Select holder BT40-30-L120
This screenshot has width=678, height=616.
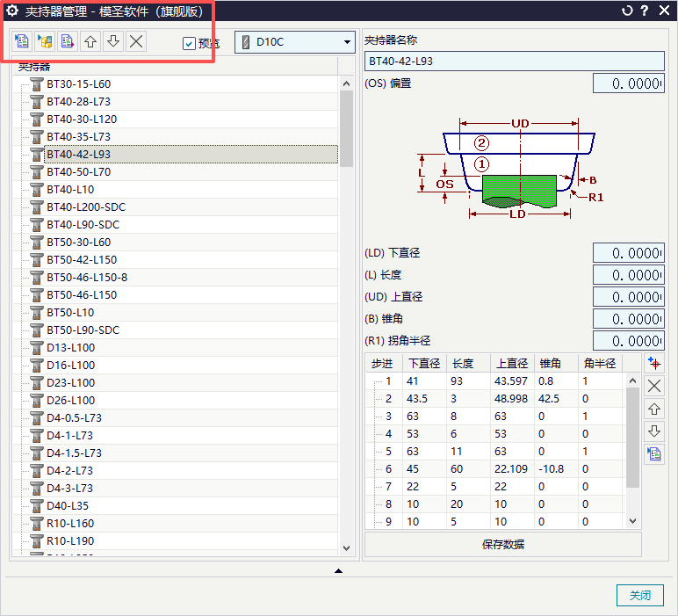[82, 119]
